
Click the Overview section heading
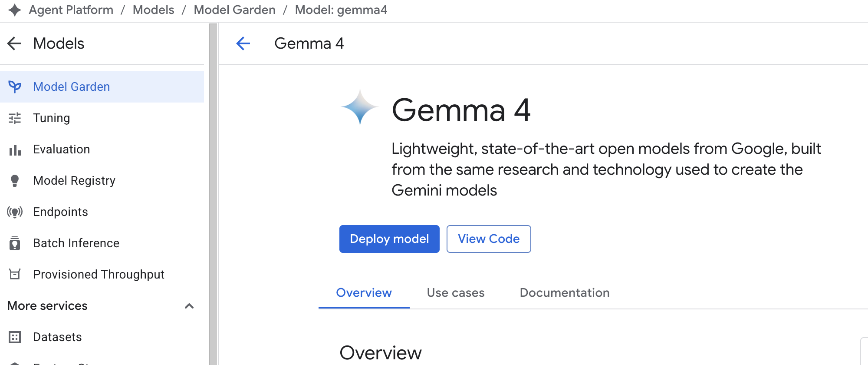pyautogui.click(x=381, y=353)
